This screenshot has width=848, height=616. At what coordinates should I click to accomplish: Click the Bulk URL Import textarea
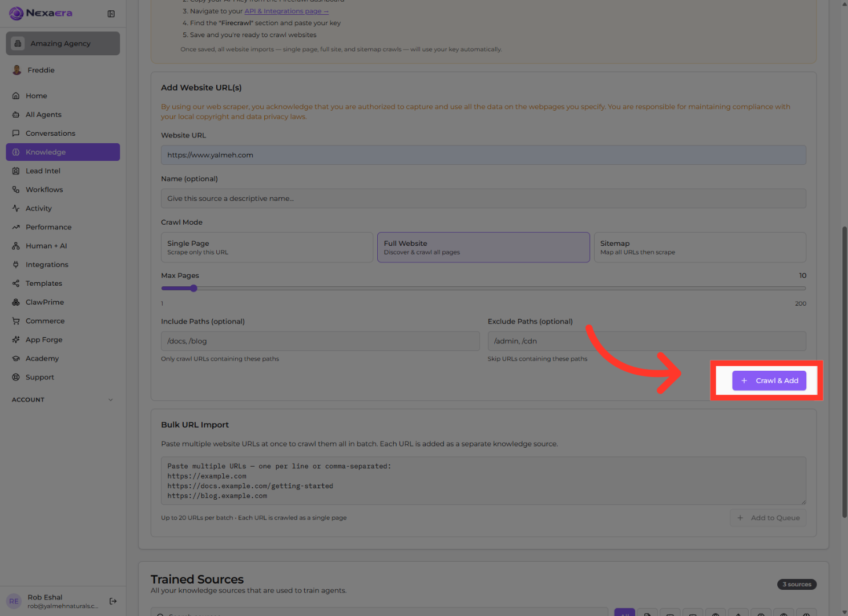[x=483, y=481]
